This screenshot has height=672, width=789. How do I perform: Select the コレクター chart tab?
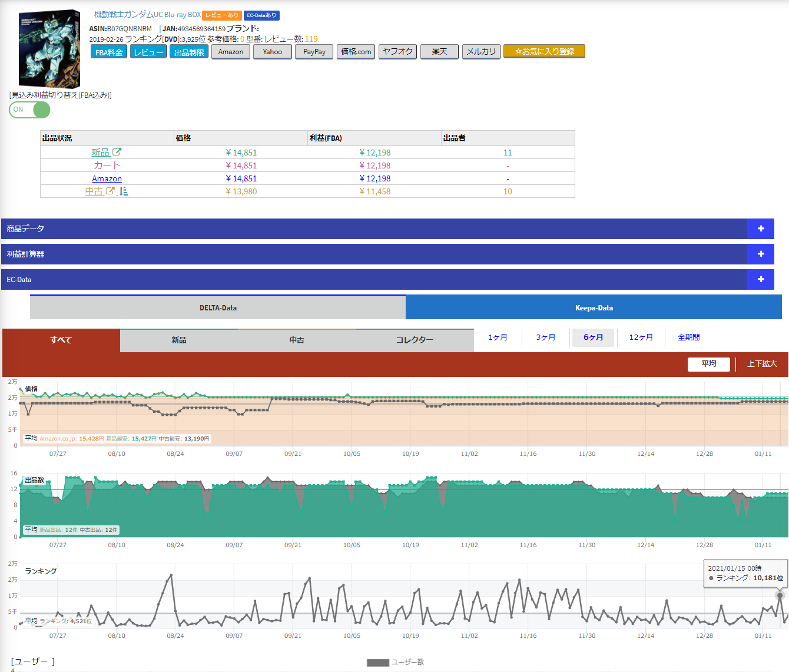(415, 340)
